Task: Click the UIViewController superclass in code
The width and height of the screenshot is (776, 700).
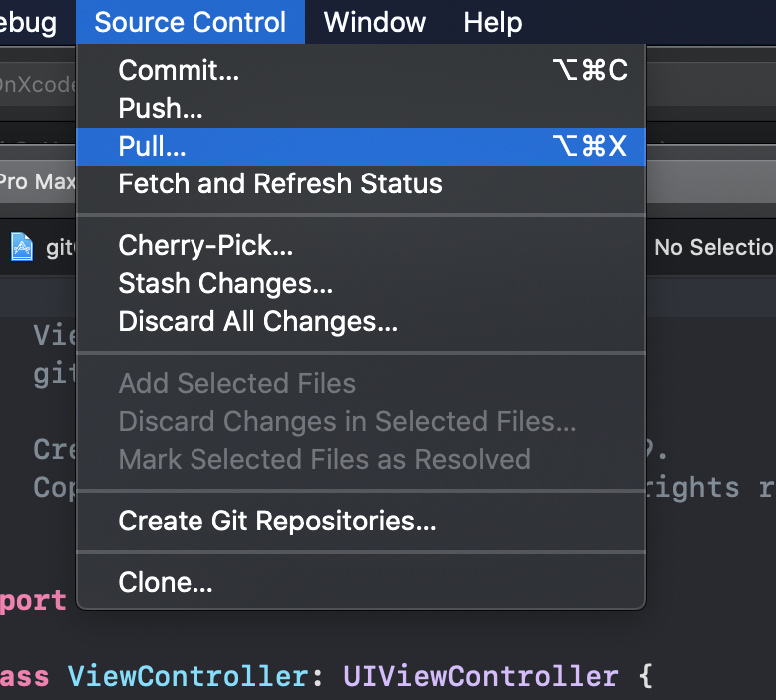Action: [x=481, y=677]
